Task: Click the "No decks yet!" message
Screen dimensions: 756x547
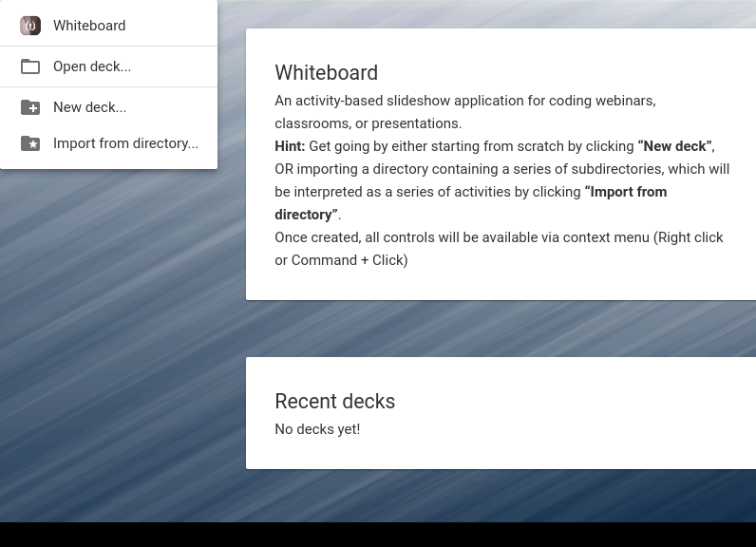Action: 317,429
